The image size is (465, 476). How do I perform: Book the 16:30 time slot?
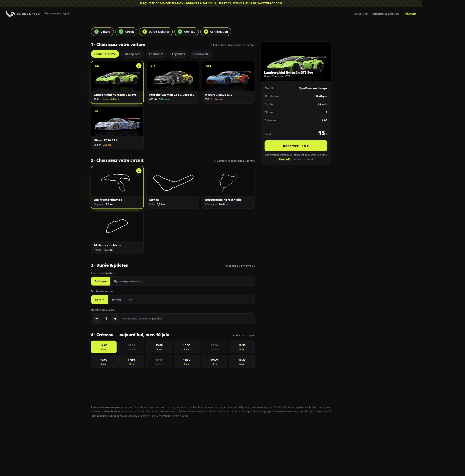tap(242, 347)
